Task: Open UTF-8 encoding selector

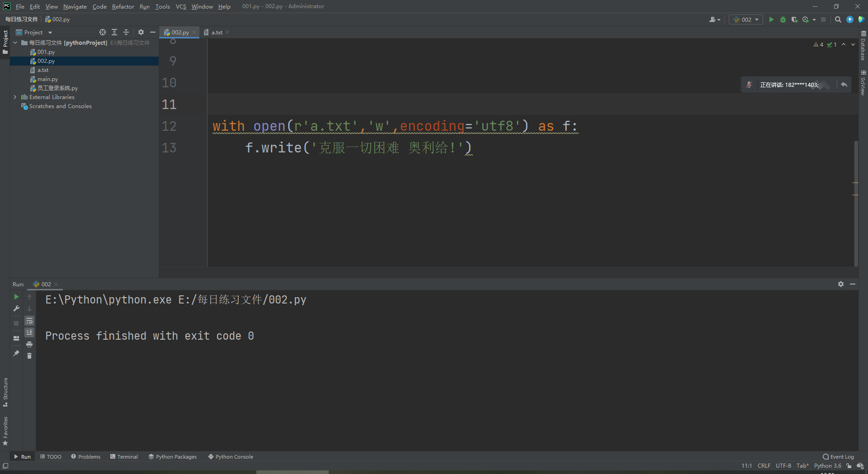Action: (x=783, y=466)
